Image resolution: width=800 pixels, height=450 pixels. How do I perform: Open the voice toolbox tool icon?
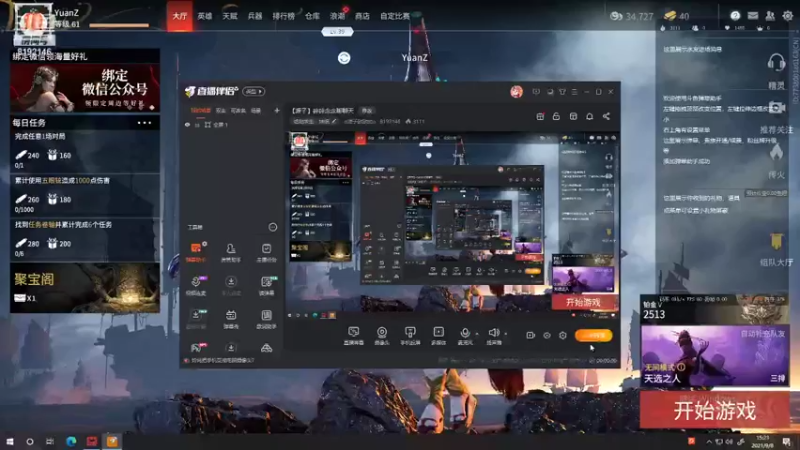point(196,282)
